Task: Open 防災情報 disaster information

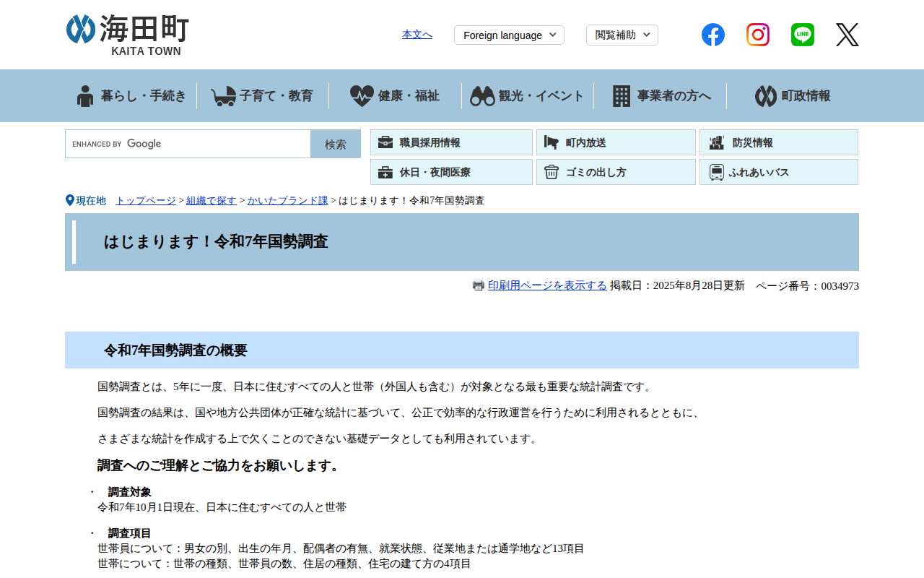Action: tap(778, 142)
